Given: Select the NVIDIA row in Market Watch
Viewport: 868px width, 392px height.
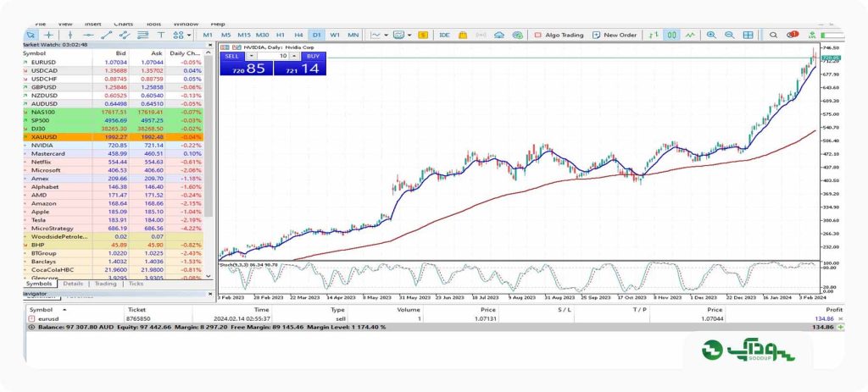Looking at the screenshot, I should (x=114, y=146).
